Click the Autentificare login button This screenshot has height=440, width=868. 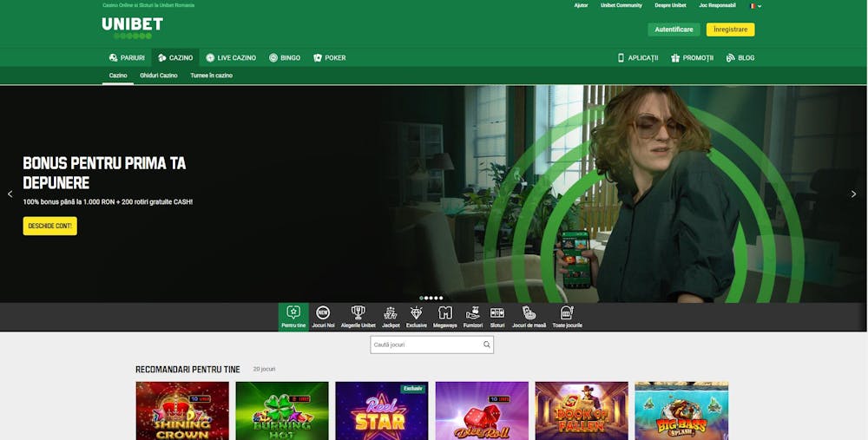[674, 30]
